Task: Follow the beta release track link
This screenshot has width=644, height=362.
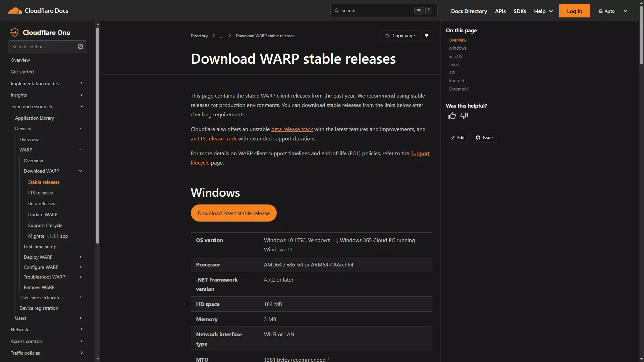Action: pyautogui.click(x=292, y=129)
